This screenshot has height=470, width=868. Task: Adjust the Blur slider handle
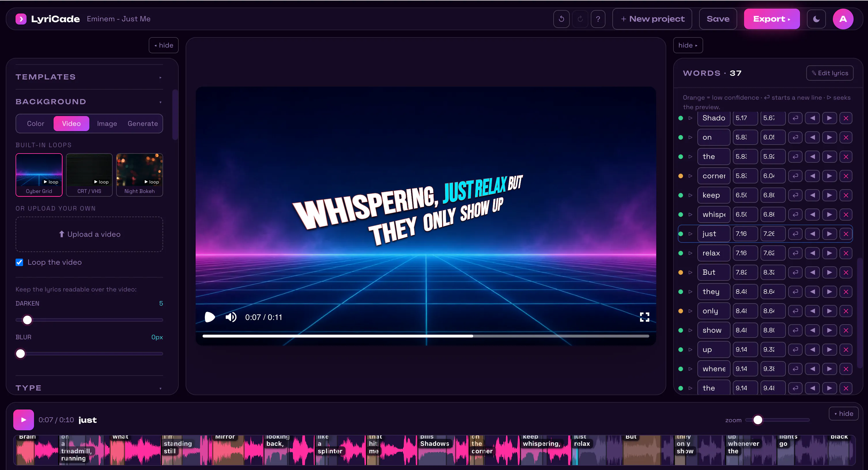20,354
